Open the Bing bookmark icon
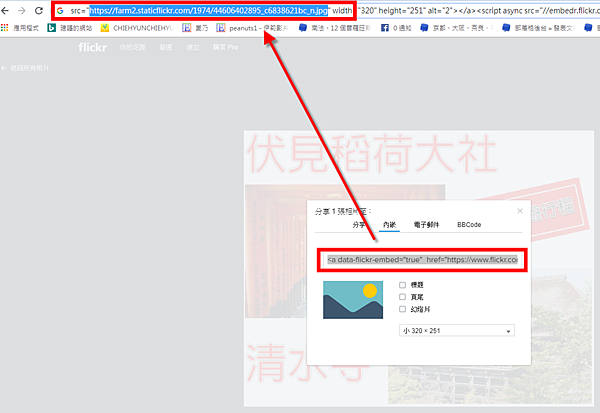The height and width of the screenshot is (413, 600). [51, 28]
